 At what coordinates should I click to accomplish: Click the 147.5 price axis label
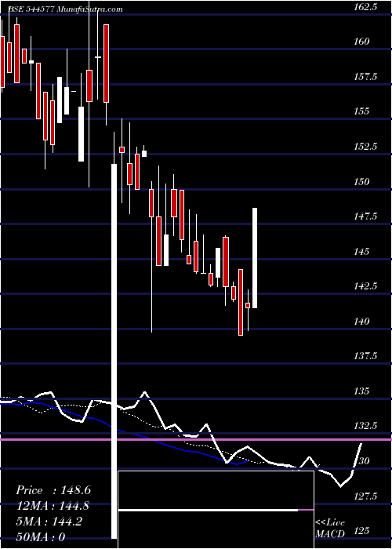(365, 216)
